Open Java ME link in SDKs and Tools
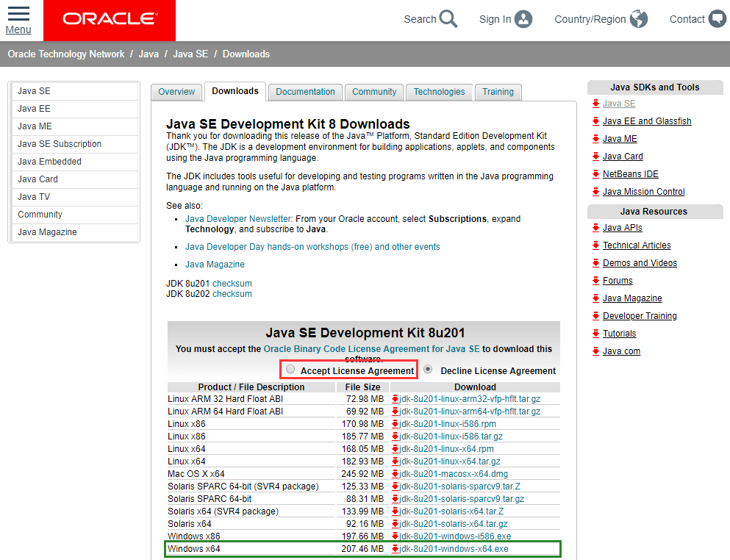730x560 pixels. tap(620, 139)
